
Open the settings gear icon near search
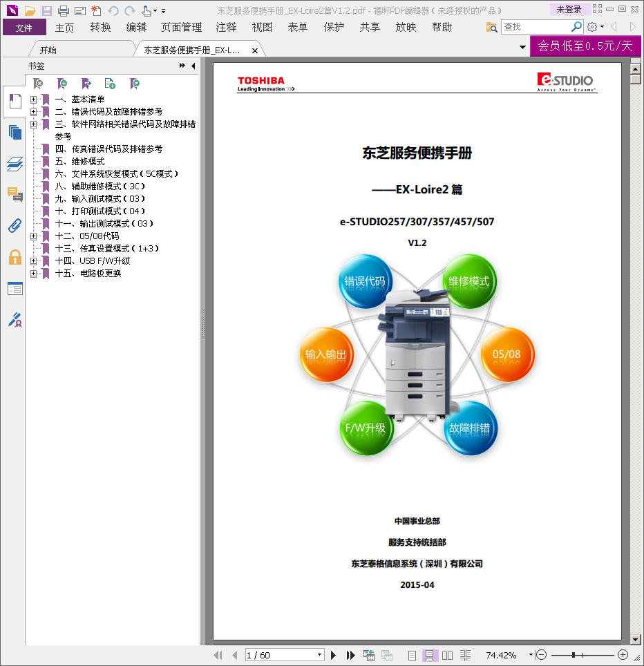[591, 27]
